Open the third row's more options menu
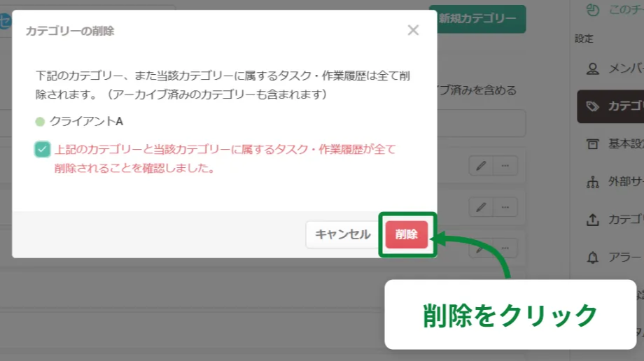The image size is (644, 361). 505,248
